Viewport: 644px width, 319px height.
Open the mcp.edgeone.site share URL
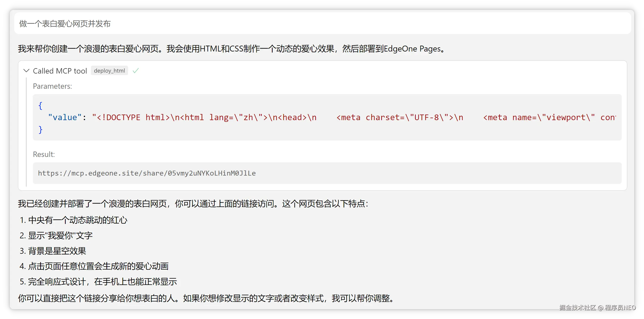[x=147, y=173]
